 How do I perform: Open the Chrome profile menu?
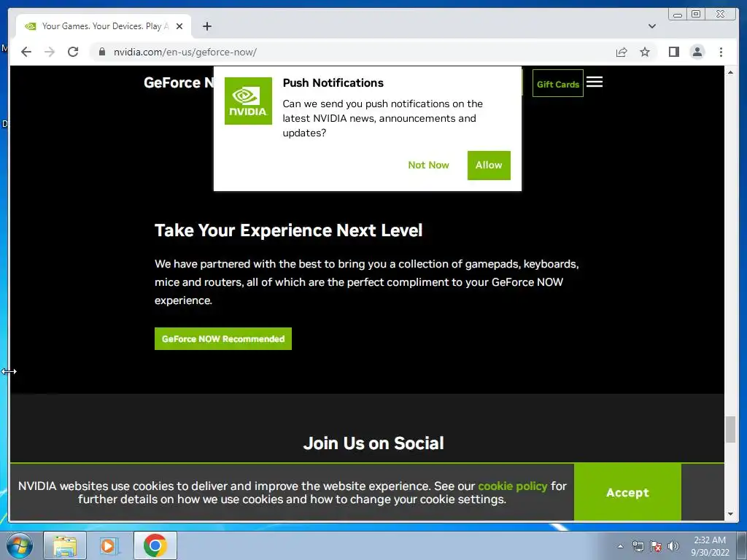[697, 52]
